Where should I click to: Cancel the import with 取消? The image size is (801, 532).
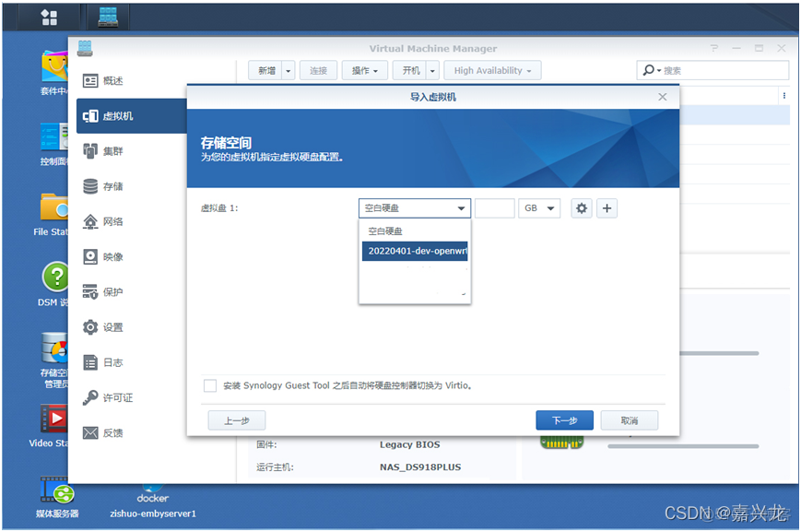(629, 420)
